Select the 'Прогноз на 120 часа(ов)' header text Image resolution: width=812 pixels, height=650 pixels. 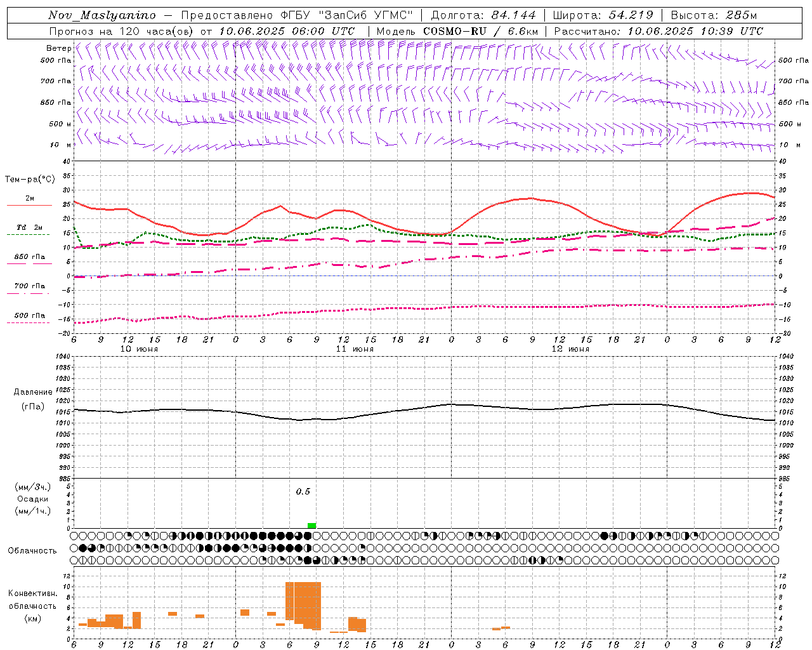coord(122,31)
